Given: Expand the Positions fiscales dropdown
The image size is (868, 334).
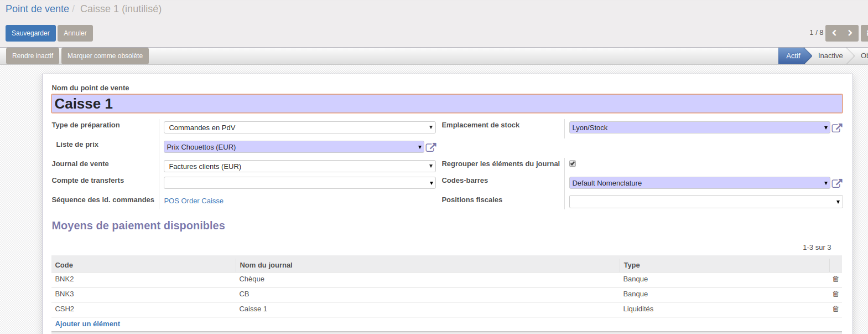Looking at the screenshot, I should pyautogui.click(x=705, y=202).
